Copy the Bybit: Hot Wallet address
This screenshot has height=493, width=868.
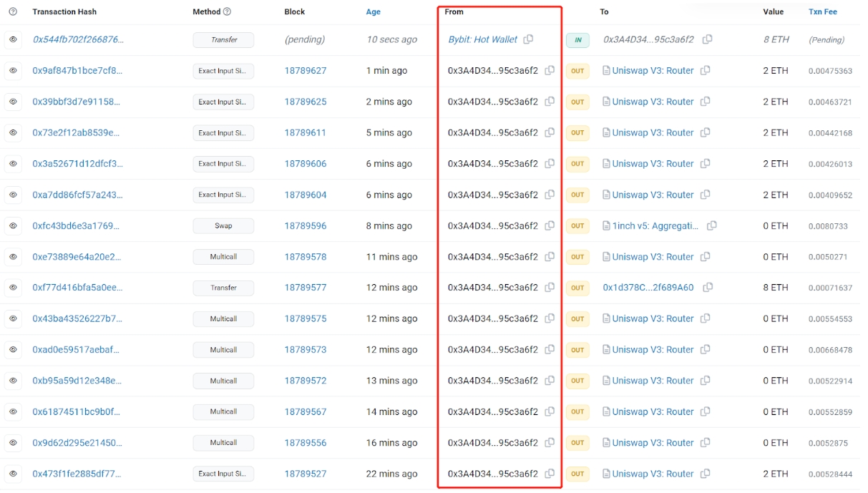(x=528, y=39)
